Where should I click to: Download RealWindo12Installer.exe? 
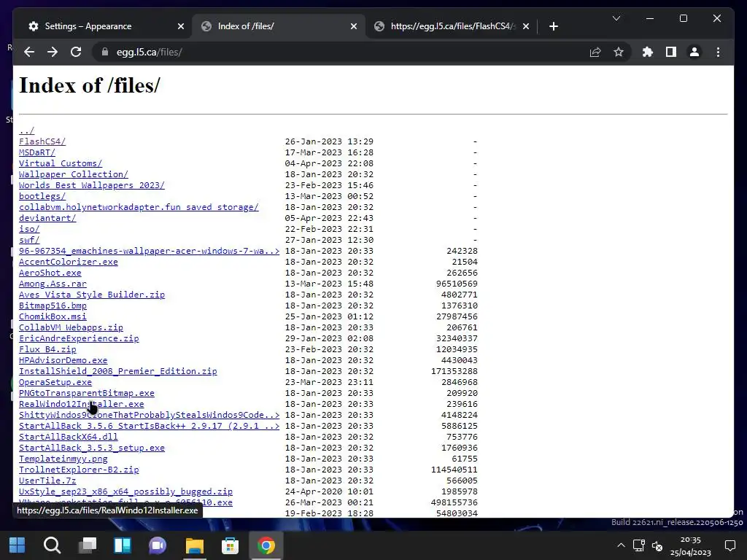(82, 404)
